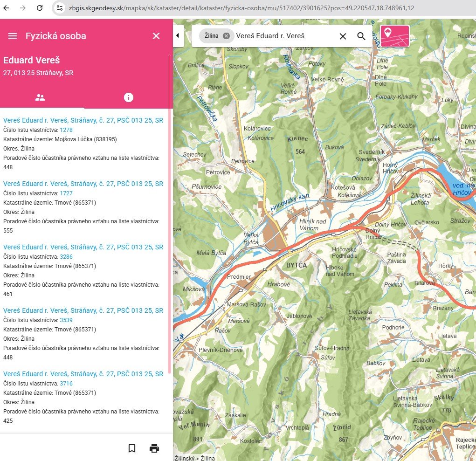
Task: Remove the Žilina filter chip
Action: 226,36
